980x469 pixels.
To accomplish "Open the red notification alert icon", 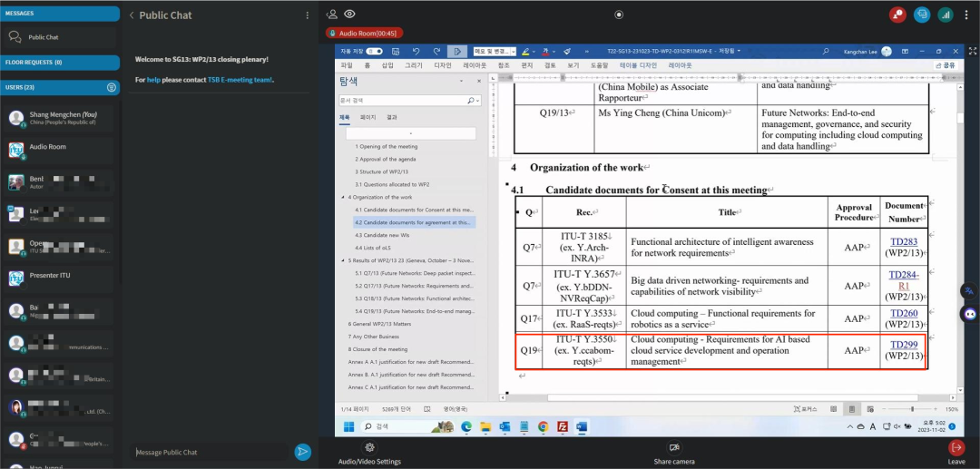I will coord(897,15).
